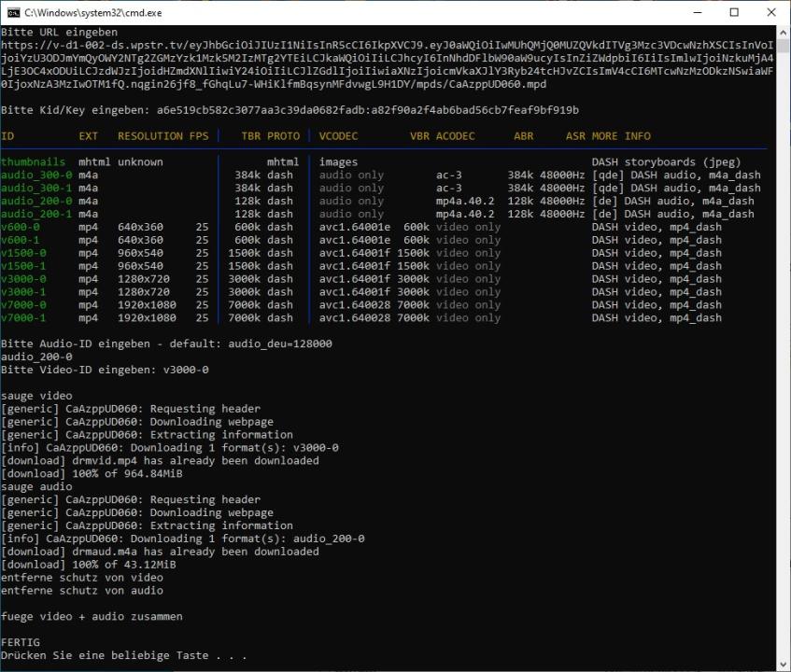Click the 'sauge video' output line
Image resolution: width=791 pixels, height=672 pixels.
click(36, 396)
